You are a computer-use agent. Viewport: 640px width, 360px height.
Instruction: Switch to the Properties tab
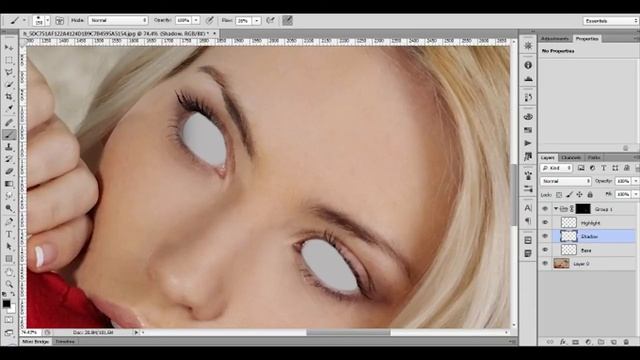[587, 39]
